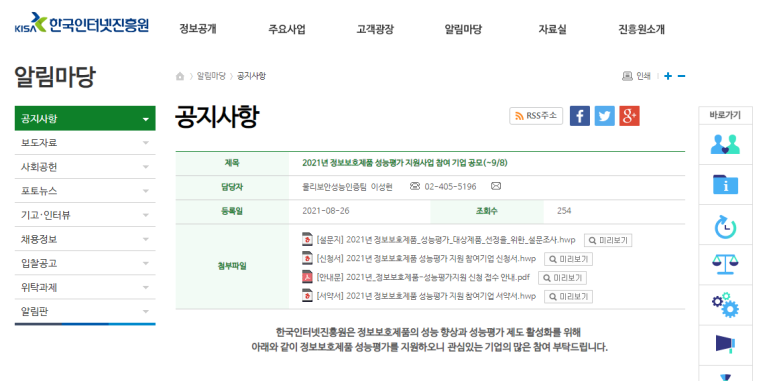Open the 자료실 top menu

click(x=552, y=29)
